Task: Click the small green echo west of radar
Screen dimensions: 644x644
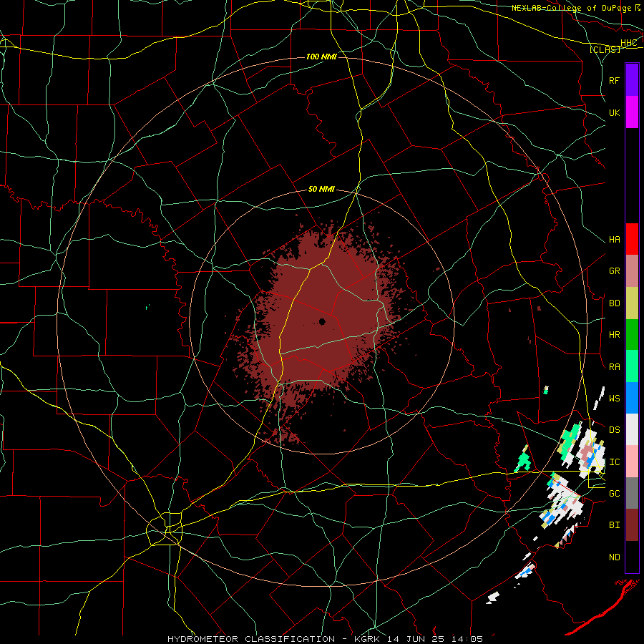Action: (x=147, y=306)
